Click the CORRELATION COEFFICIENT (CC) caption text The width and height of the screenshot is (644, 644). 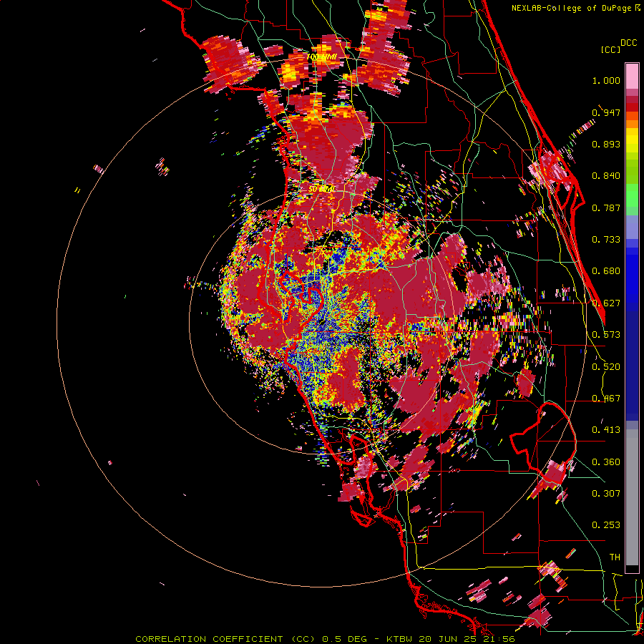pyautogui.click(x=225, y=639)
